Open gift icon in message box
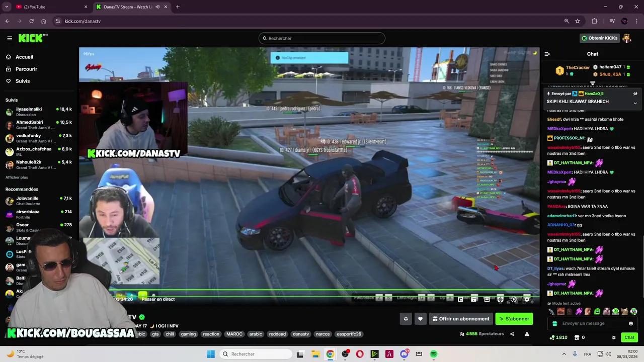 point(554,323)
